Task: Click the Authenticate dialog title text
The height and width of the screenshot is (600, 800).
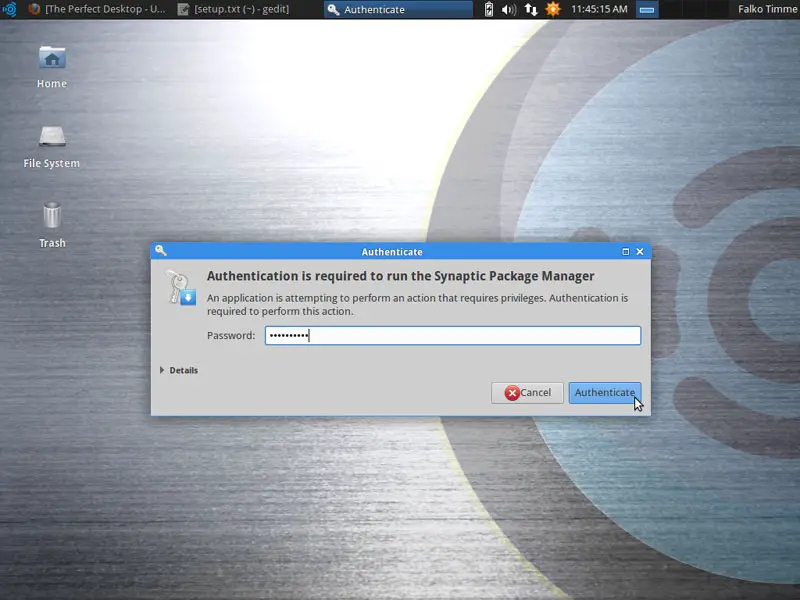Action: coord(392,252)
